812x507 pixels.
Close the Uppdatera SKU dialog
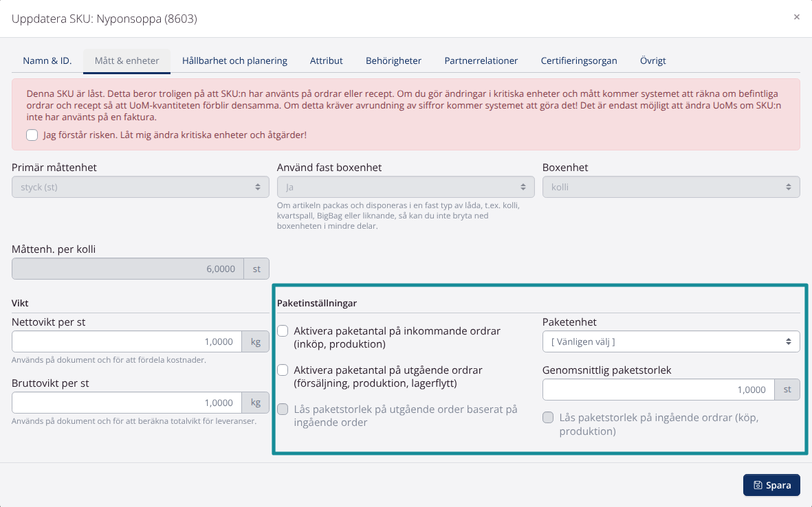pos(796,17)
